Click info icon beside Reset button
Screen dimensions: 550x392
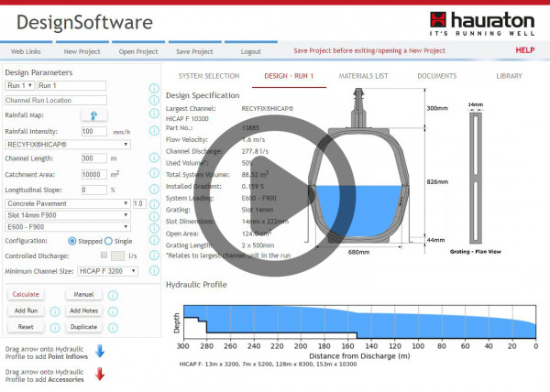point(55,328)
